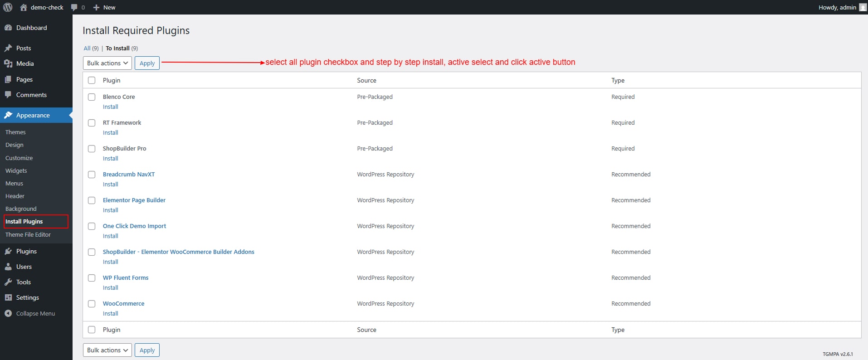Open the Breadcrumb NavXT plugin link

[129, 175]
